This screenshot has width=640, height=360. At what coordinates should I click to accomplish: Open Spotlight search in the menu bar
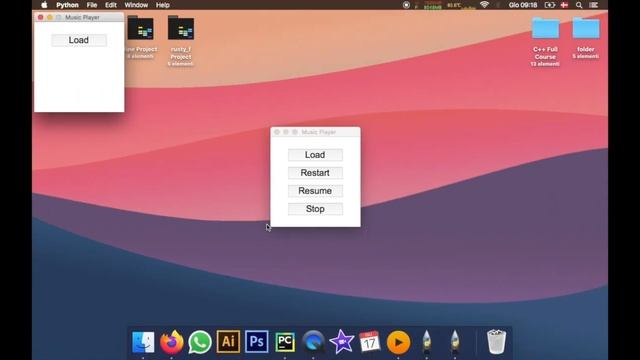point(579,5)
